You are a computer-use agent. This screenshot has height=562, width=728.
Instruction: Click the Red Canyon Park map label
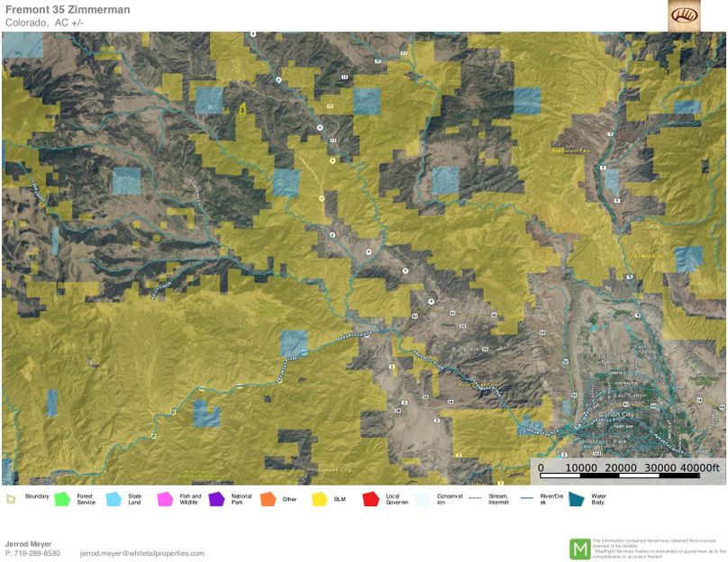(x=569, y=150)
